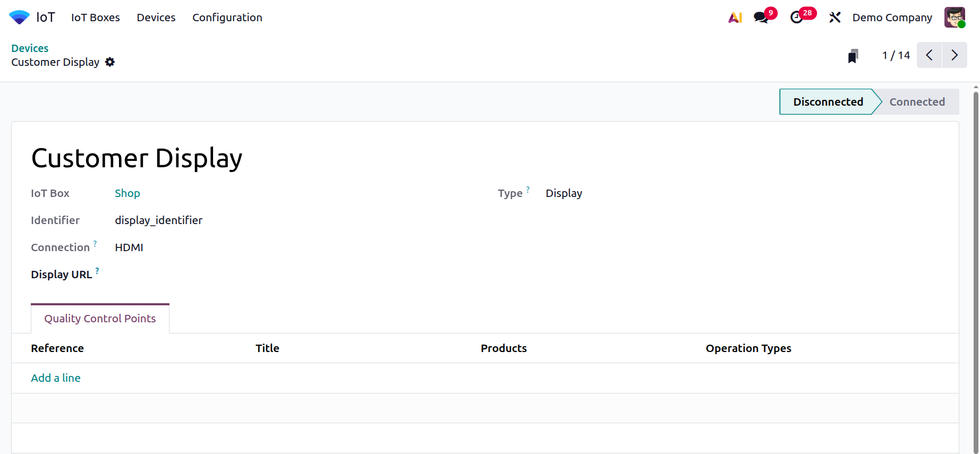
Task: Open the activities clock icon
Action: click(x=797, y=18)
